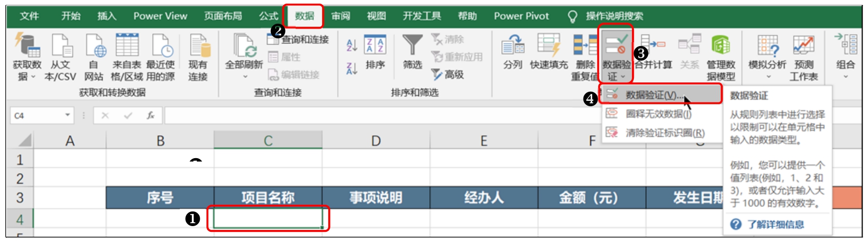
Task: Click 从文本/CSV import icon
Action: (62, 45)
